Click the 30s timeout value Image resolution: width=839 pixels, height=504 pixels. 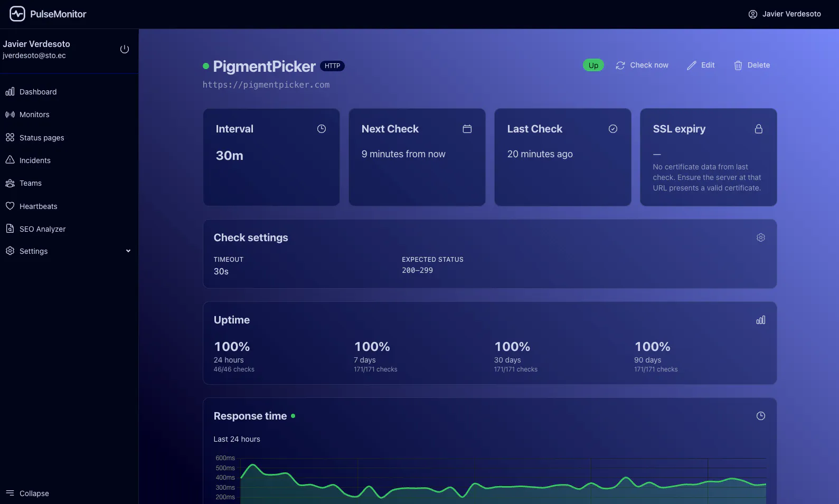pyautogui.click(x=221, y=271)
